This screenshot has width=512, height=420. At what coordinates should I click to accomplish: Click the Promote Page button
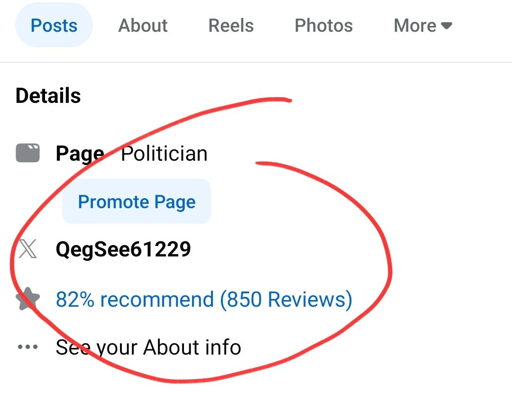pos(137,201)
